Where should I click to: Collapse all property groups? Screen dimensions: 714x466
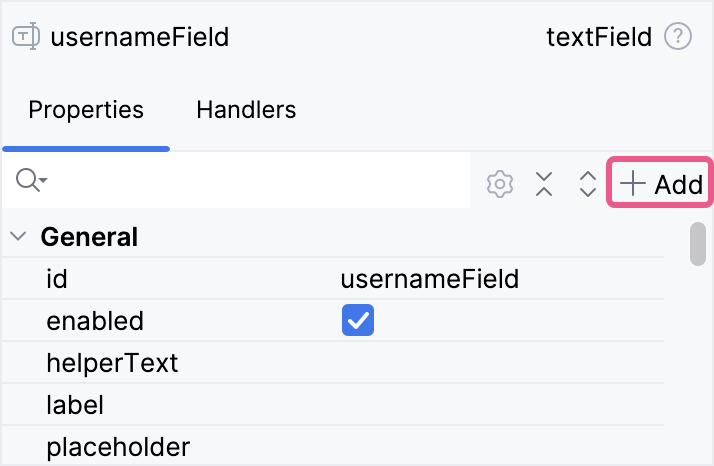click(x=544, y=184)
